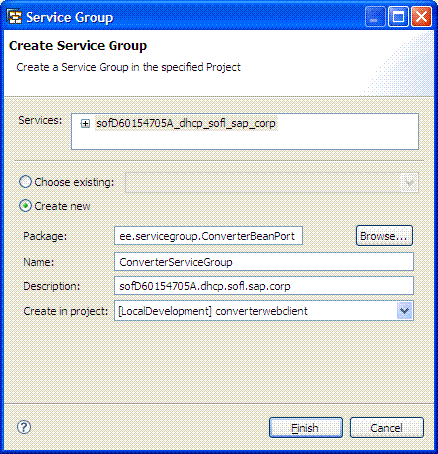Click the Services: label
This screenshot has width=438, height=454.
(x=40, y=120)
